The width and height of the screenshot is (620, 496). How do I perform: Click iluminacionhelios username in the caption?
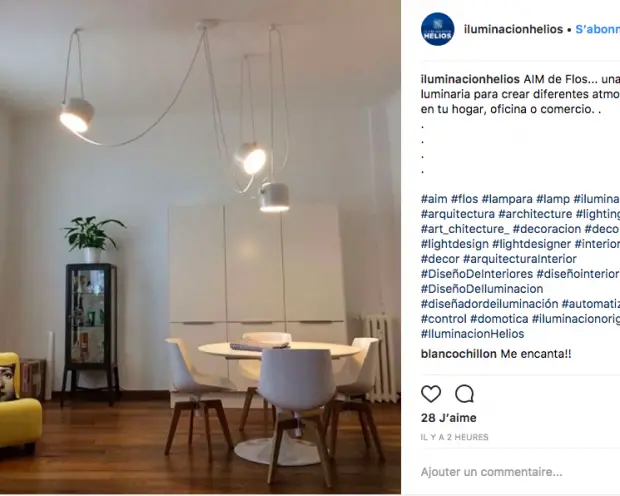click(470, 79)
